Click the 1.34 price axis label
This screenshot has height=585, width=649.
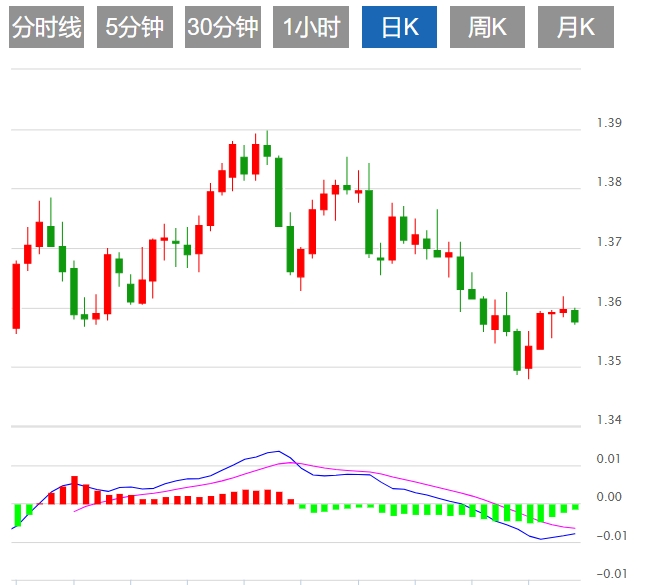coord(609,420)
